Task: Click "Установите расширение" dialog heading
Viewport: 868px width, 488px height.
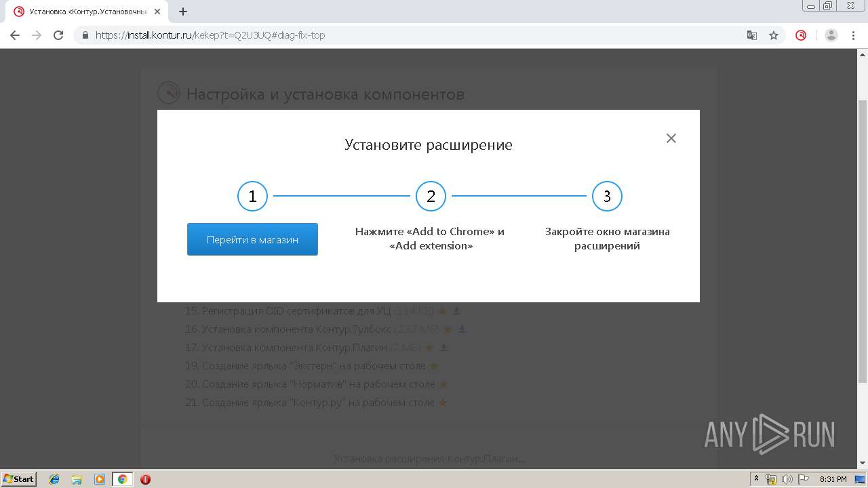Action: click(429, 144)
